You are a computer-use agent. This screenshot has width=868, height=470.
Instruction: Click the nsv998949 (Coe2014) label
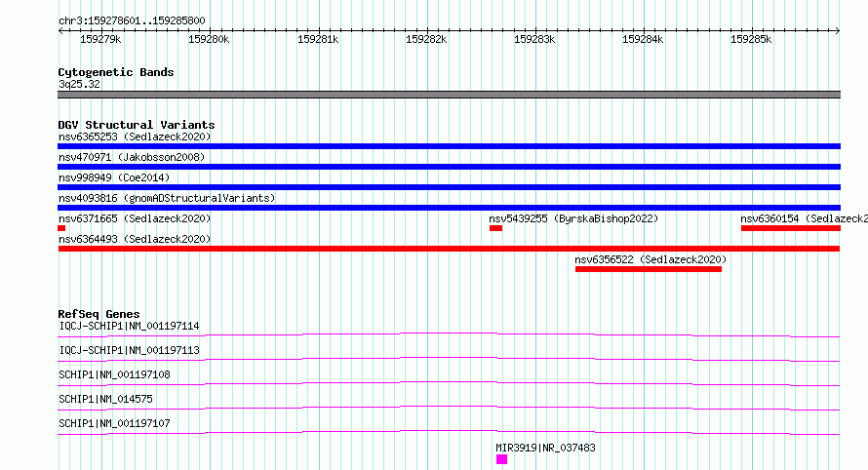point(114,177)
